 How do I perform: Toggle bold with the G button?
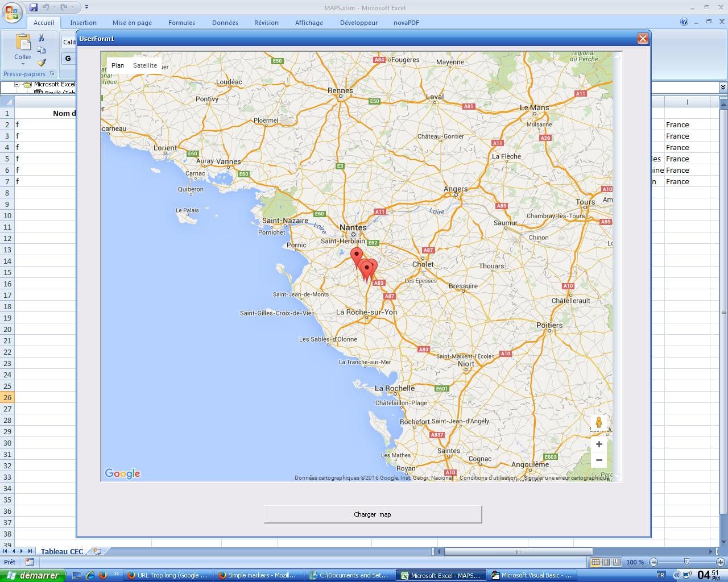coord(68,58)
